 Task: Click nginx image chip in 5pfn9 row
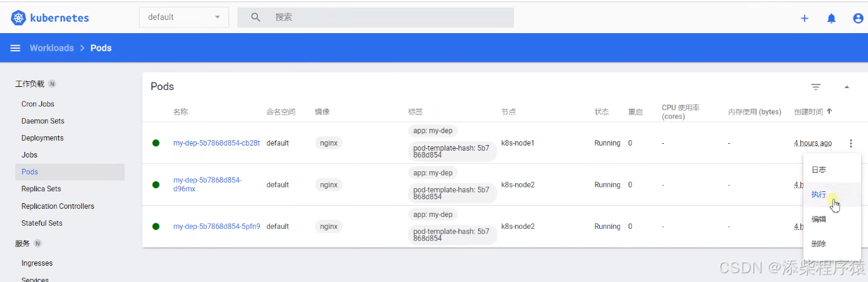(x=329, y=226)
